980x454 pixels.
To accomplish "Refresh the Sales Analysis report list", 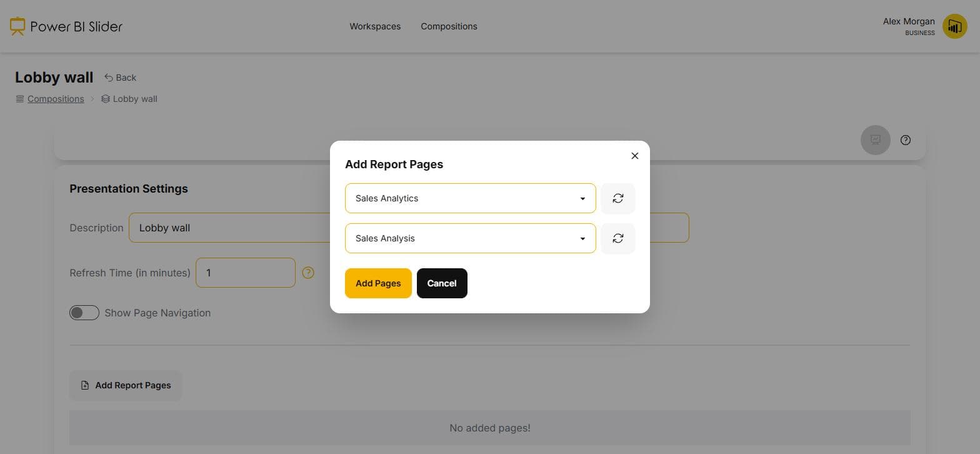I will click(617, 238).
